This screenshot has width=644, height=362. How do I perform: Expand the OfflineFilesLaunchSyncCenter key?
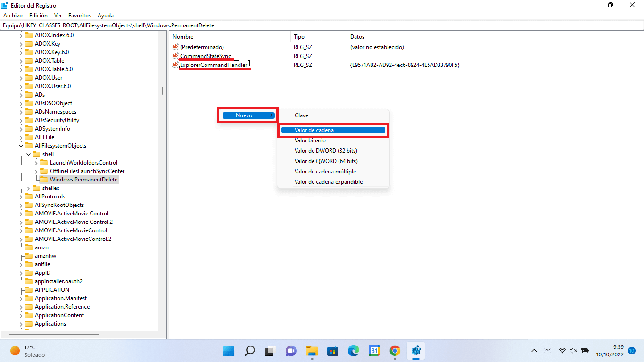pyautogui.click(x=36, y=171)
